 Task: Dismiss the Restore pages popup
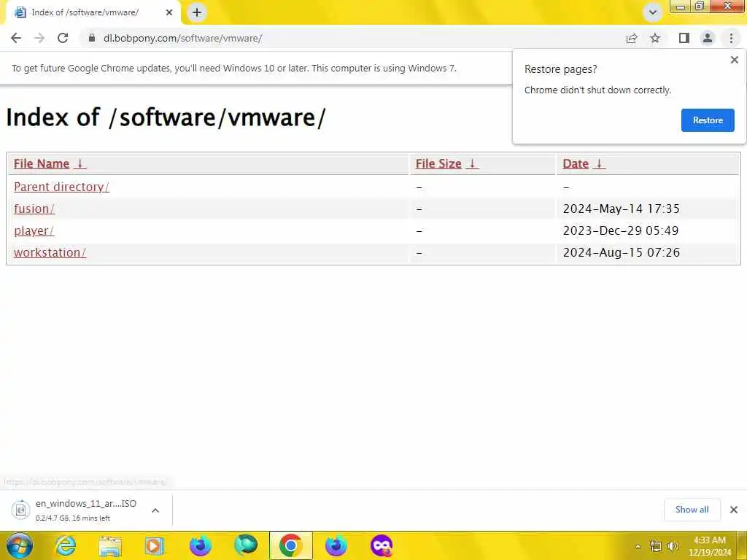pyautogui.click(x=734, y=60)
